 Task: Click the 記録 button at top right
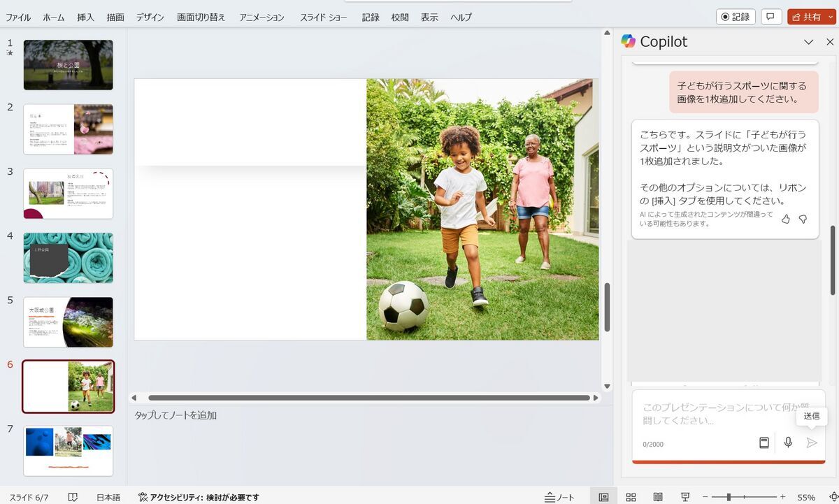pos(736,17)
